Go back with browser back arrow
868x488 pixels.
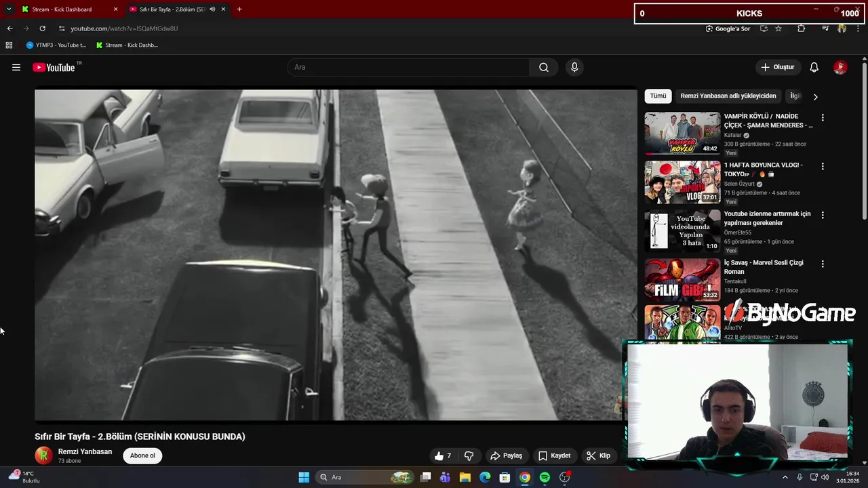9,28
